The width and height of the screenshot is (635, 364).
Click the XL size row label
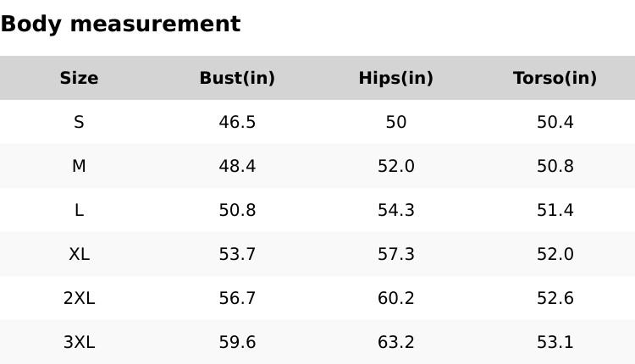(79, 254)
